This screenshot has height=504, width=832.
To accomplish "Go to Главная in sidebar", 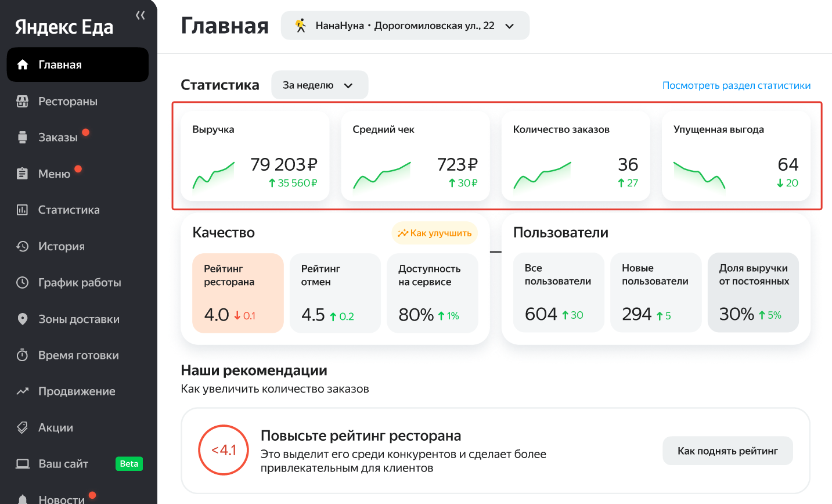I will tap(78, 64).
